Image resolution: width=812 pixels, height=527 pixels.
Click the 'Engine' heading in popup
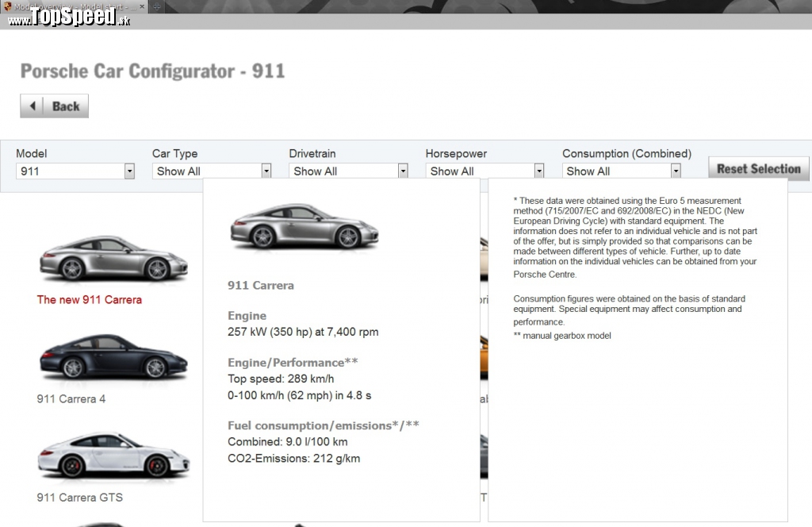247,316
